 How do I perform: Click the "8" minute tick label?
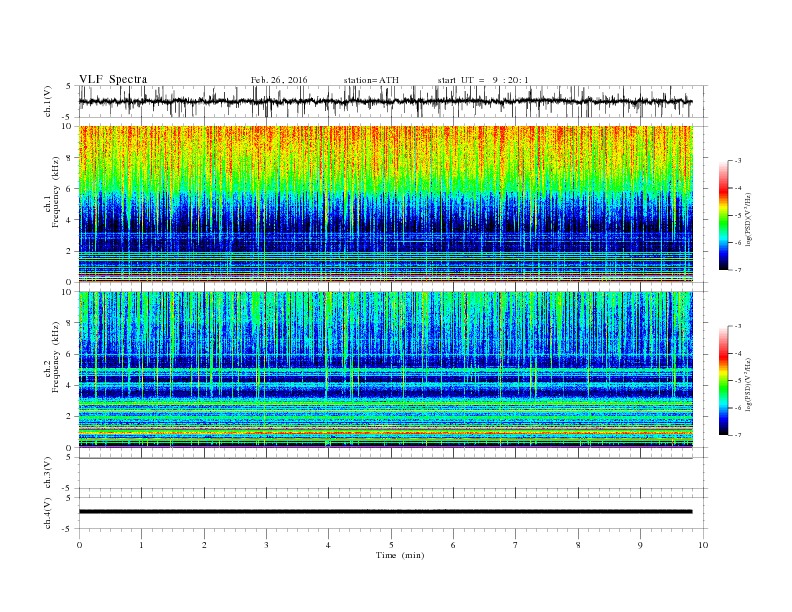[578, 545]
